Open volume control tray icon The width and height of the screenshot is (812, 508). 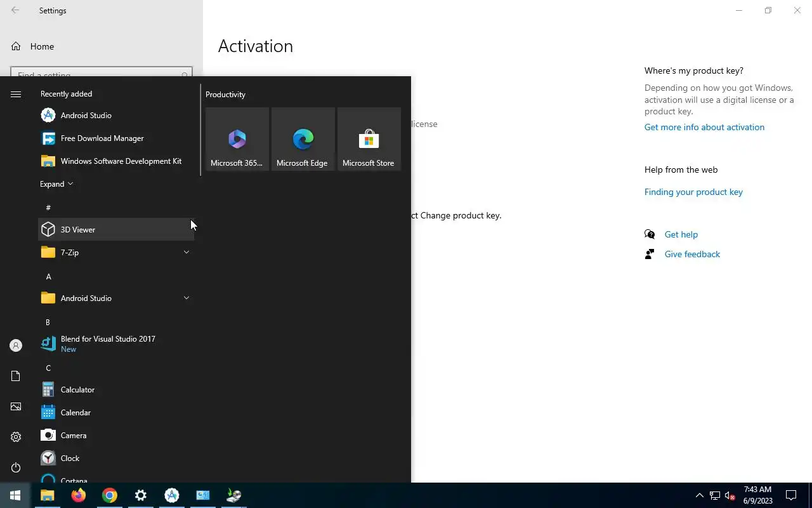pos(730,495)
